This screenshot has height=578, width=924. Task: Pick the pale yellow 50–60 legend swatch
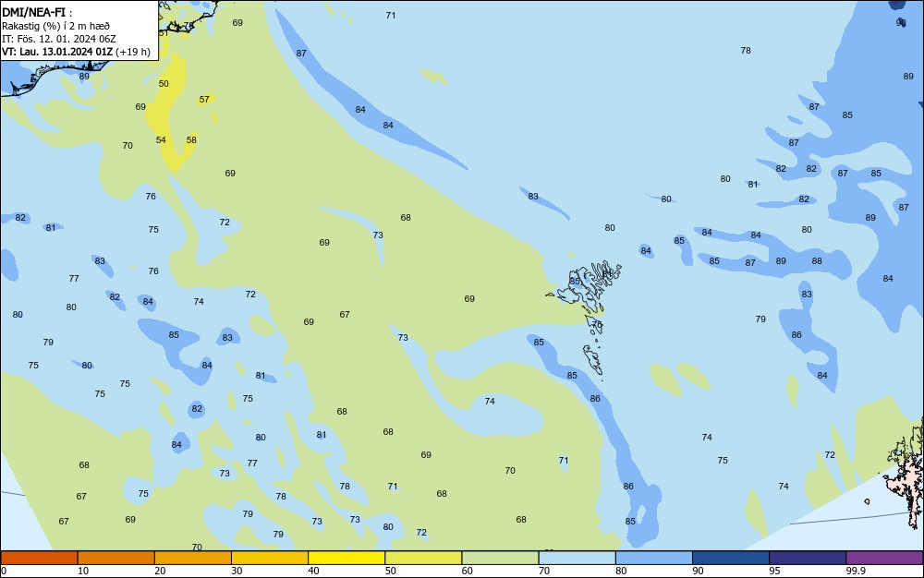coord(423,558)
